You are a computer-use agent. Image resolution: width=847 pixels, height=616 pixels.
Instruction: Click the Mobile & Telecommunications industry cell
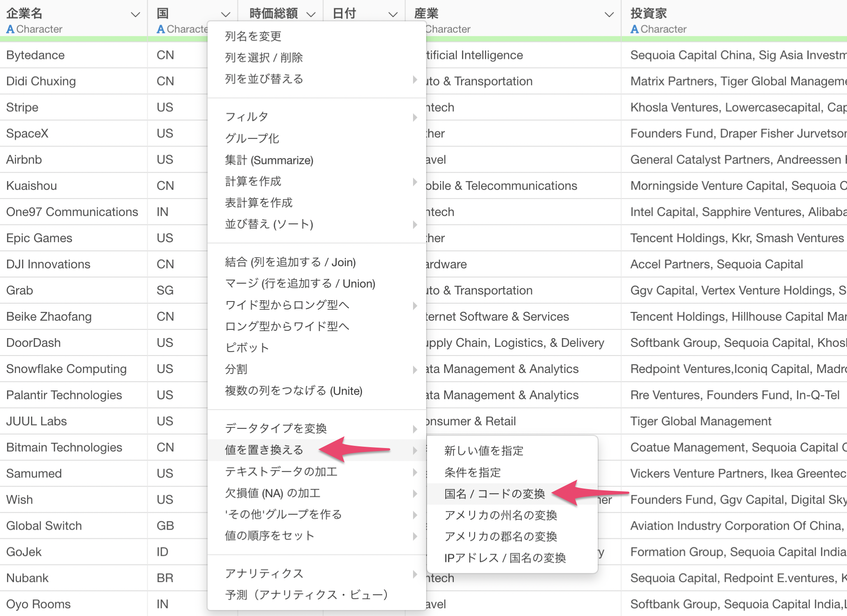[523, 186]
